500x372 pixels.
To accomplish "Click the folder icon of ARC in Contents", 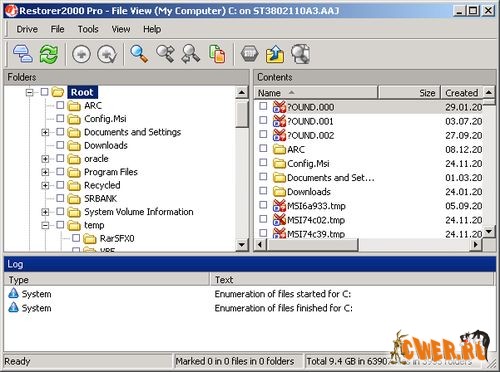I will [x=279, y=149].
